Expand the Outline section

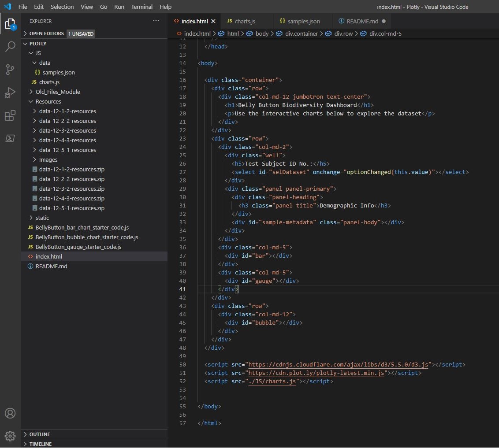click(x=40, y=434)
